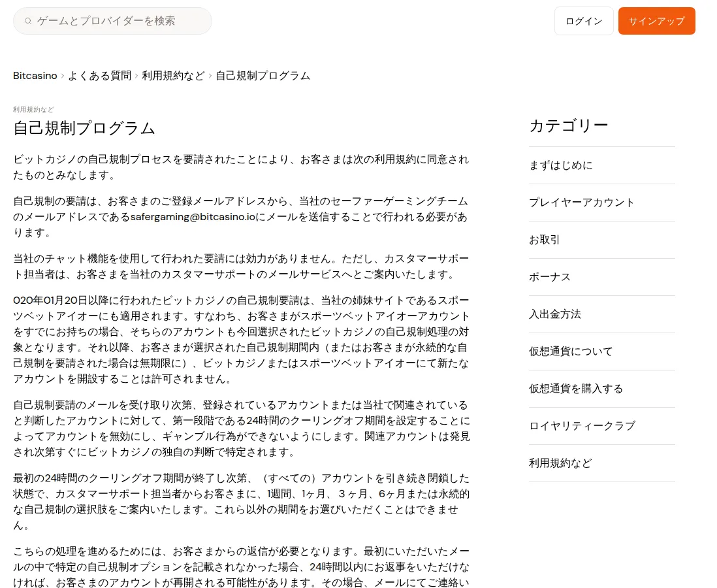Select the 入出金方法 category

602,314
